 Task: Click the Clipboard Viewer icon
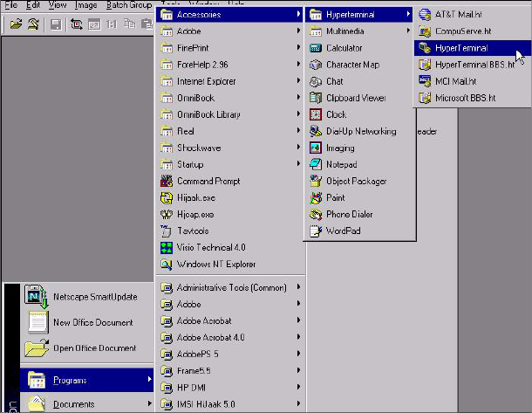click(x=316, y=98)
